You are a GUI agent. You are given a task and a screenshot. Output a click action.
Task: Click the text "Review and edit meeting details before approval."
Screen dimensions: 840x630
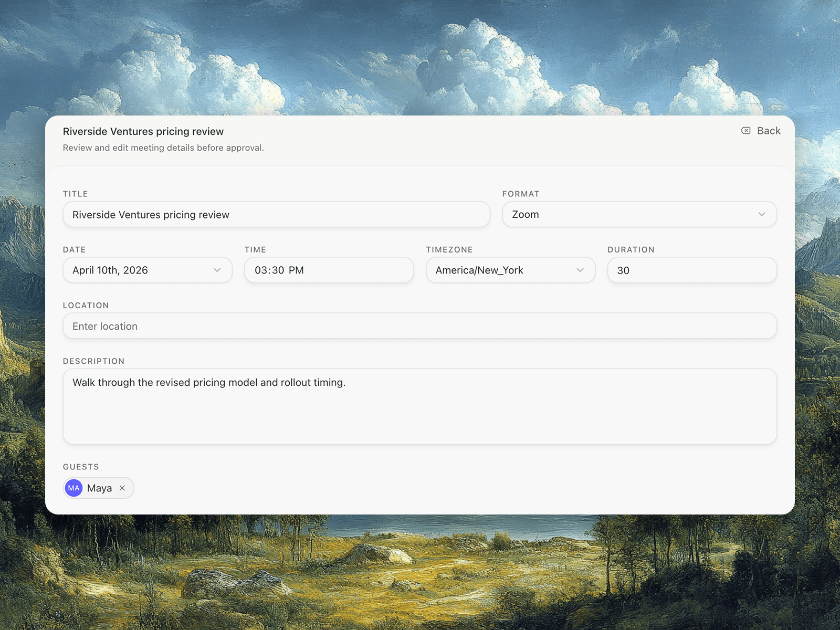tap(163, 148)
